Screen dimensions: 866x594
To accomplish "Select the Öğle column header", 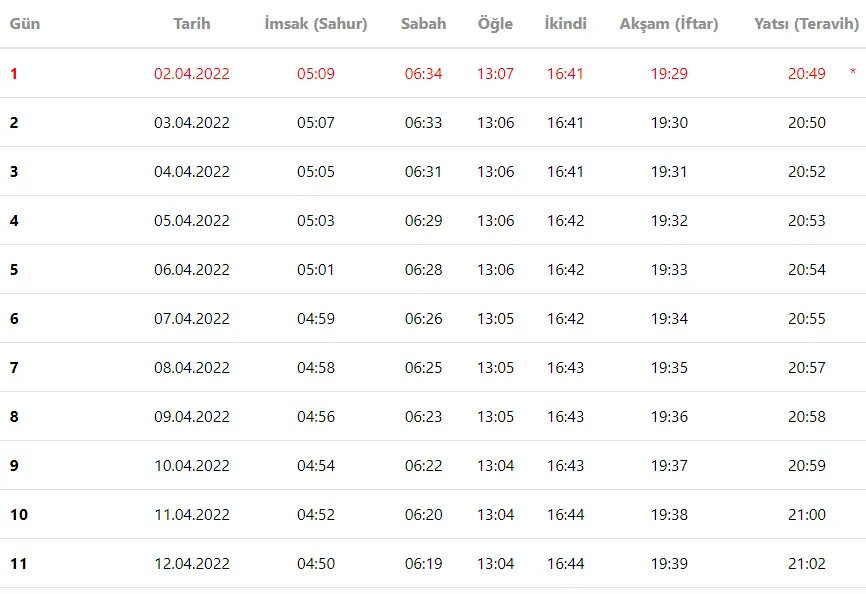I will tap(495, 24).
